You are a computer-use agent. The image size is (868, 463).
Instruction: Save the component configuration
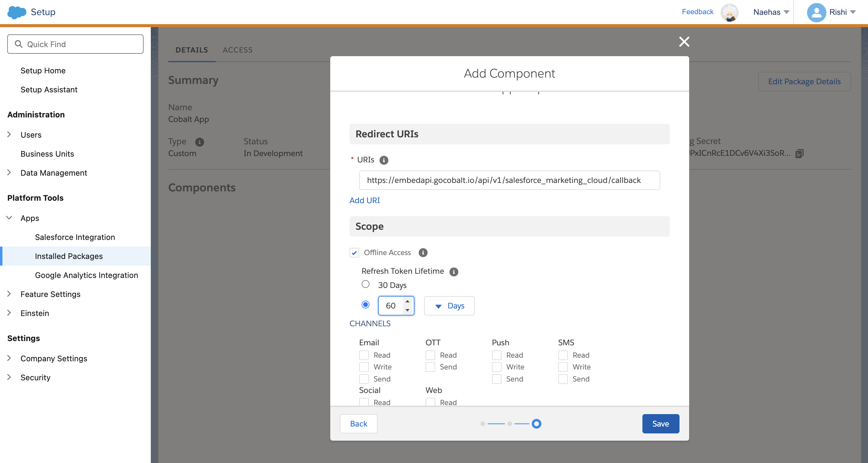pos(660,423)
